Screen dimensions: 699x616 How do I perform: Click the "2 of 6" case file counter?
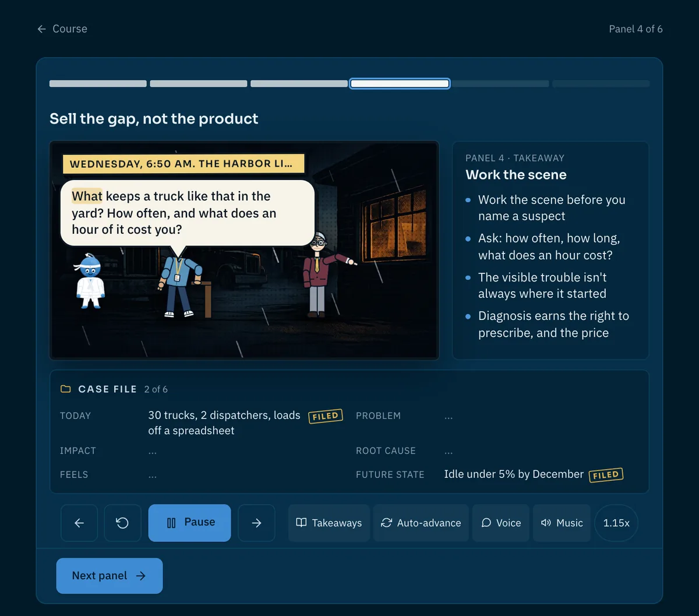[156, 389]
